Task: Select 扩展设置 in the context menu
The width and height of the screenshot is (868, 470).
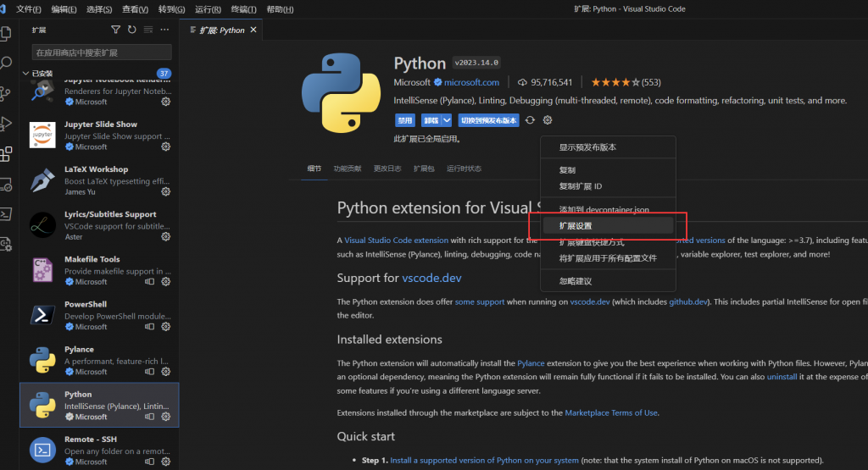Action: point(608,225)
